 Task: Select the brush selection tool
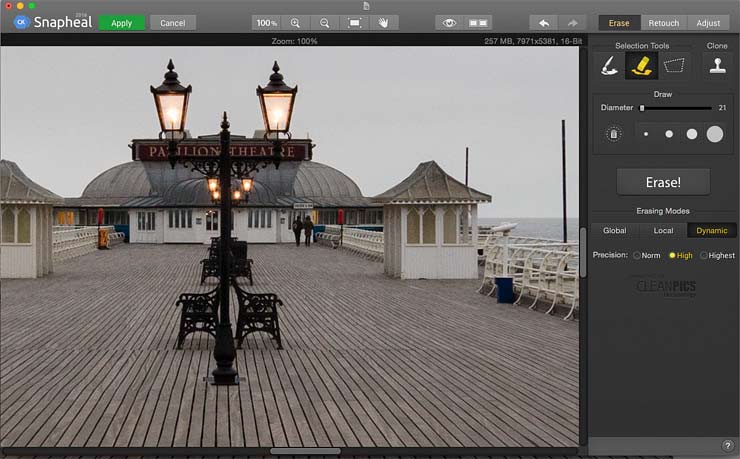click(609, 66)
